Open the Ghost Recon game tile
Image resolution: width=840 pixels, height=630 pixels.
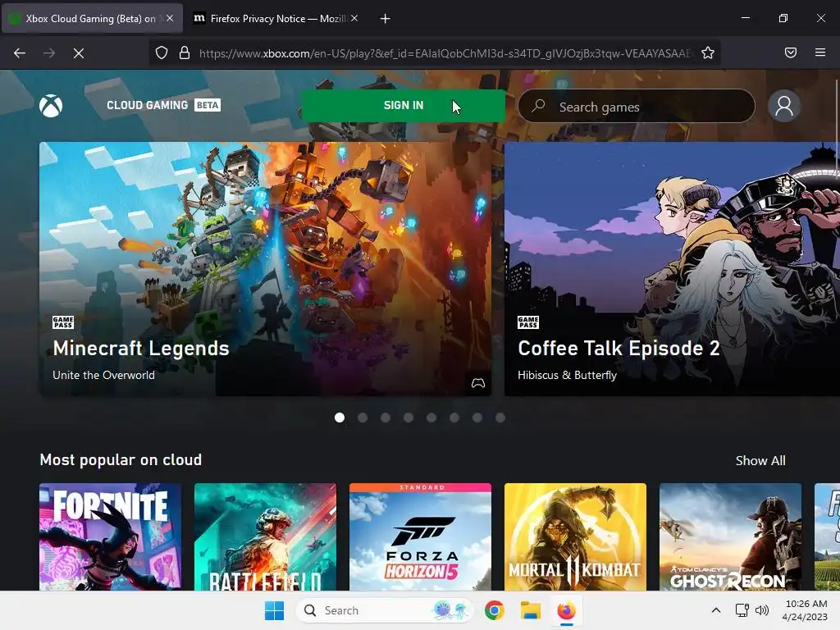730,536
